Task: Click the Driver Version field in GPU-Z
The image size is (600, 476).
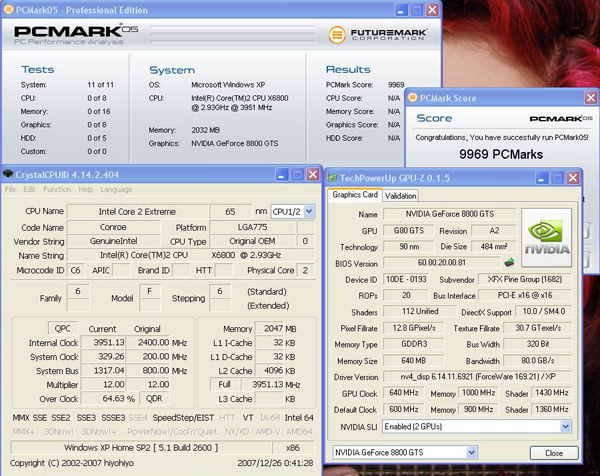Action: (x=478, y=377)
